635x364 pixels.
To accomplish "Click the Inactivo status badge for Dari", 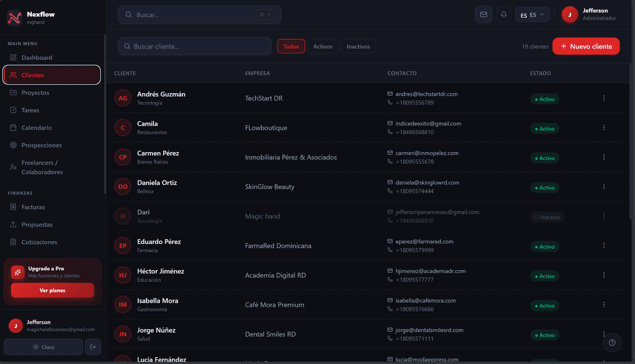I will [547, 217].
